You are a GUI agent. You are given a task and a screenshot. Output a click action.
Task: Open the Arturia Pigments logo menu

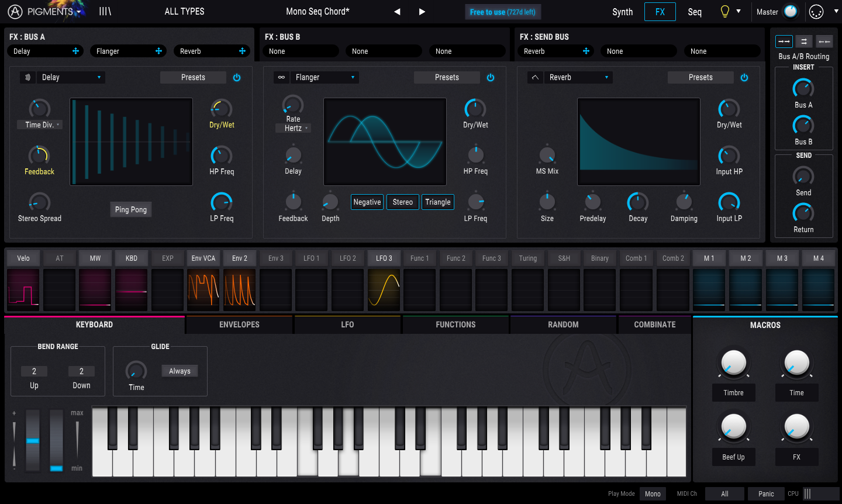(x=41, y=12)
